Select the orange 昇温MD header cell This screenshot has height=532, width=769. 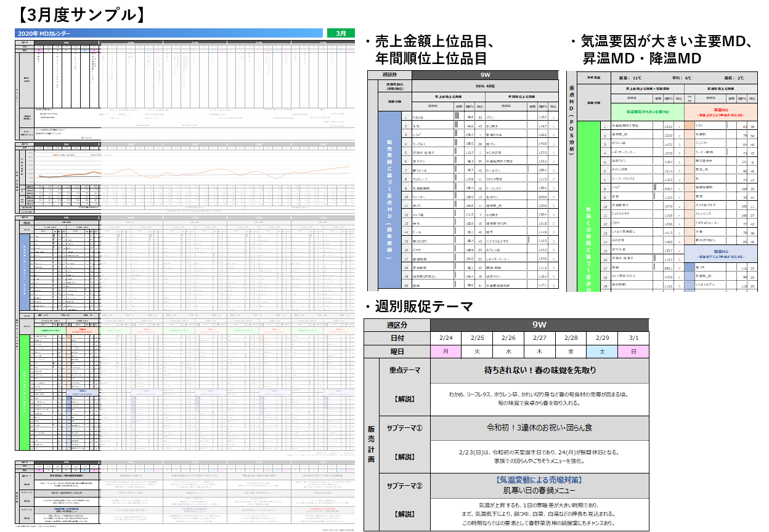point(721,111)
